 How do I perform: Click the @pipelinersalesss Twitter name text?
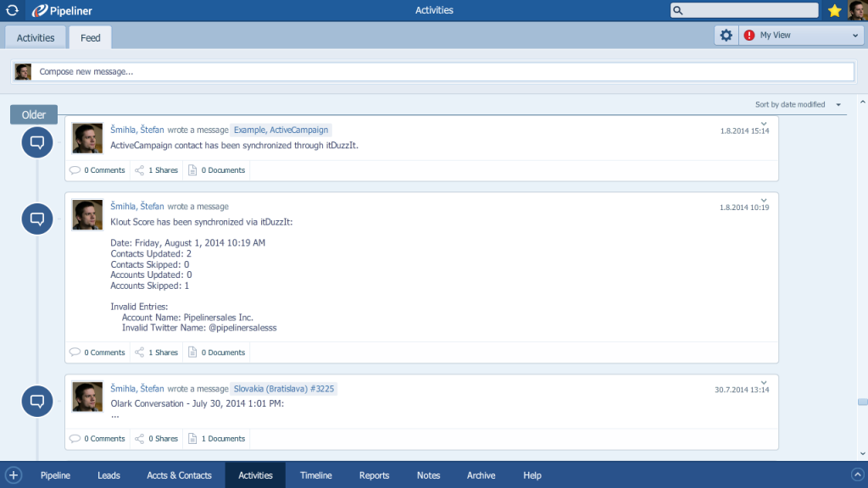242,328
